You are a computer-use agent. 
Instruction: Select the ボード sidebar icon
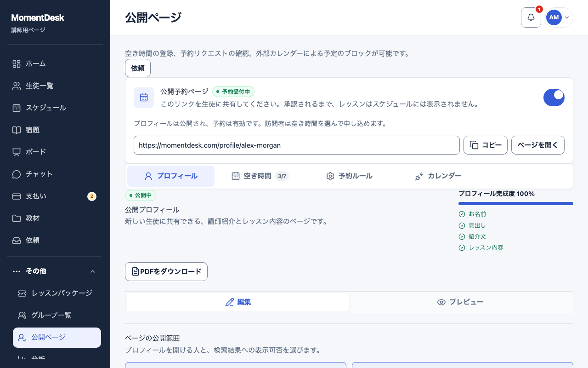click(x=17, y=152)
